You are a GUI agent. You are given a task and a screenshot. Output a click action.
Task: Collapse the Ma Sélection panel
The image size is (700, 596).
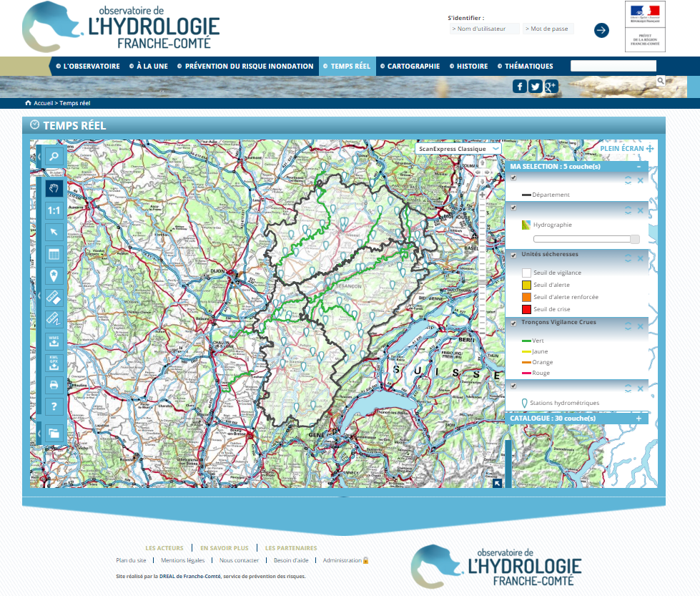[x=639, y=167]
